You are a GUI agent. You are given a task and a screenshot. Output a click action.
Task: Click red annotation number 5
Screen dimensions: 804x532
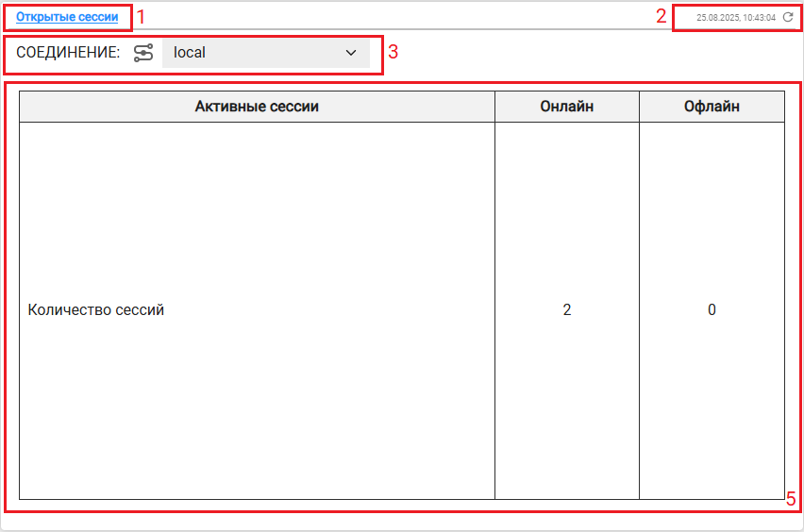(791, 499)
